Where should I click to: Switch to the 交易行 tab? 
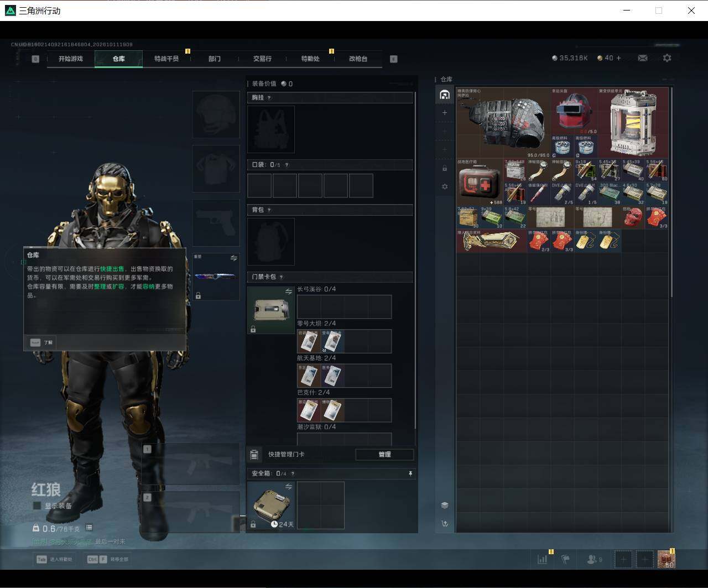coord(262,59)
